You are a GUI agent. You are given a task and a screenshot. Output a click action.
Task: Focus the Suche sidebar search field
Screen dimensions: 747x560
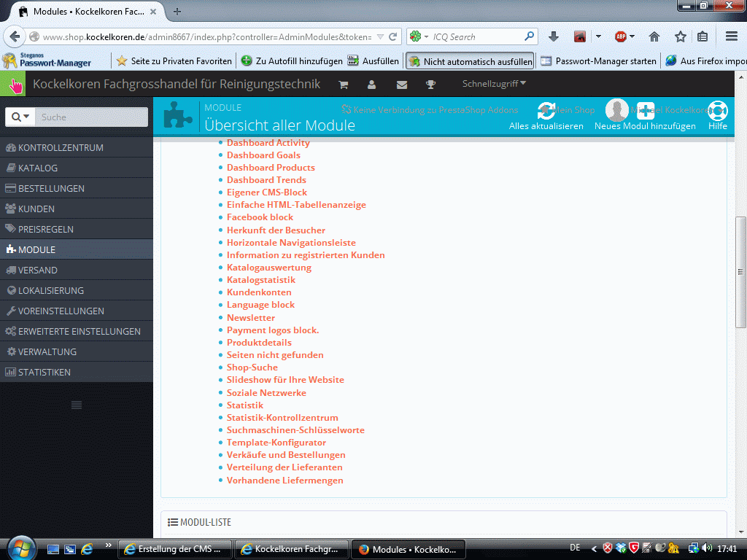tap(91, 117)
